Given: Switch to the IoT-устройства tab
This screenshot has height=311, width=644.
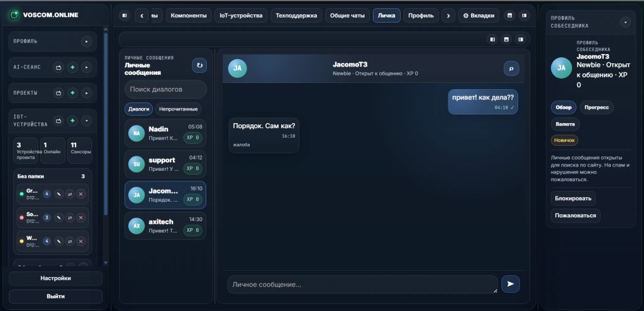Looking at the screenshot, I should pyautogui.click(x=241, y=16).
